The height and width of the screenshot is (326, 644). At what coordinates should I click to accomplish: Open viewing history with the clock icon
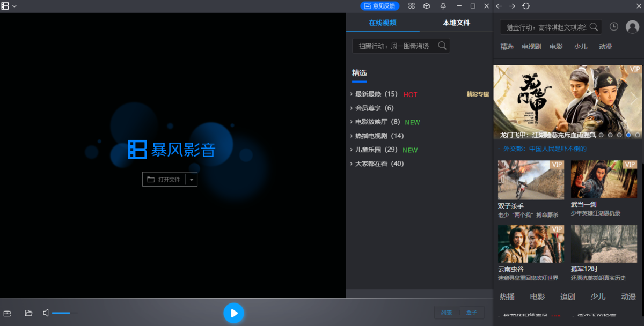(613, 26)
